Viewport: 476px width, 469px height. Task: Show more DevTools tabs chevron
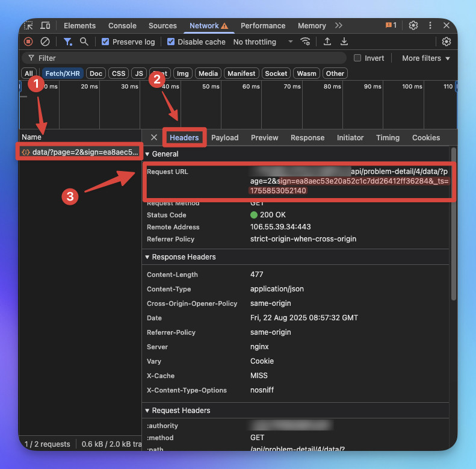point(339,25)
